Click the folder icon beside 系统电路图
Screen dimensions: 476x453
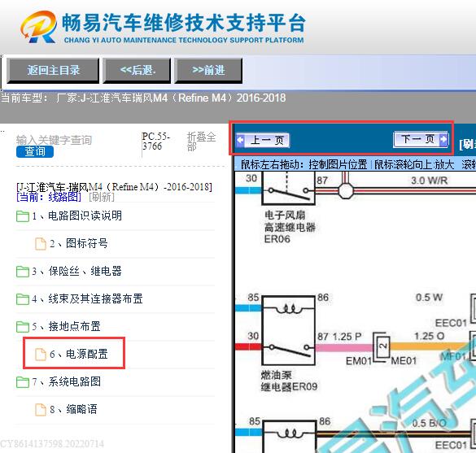23,382
